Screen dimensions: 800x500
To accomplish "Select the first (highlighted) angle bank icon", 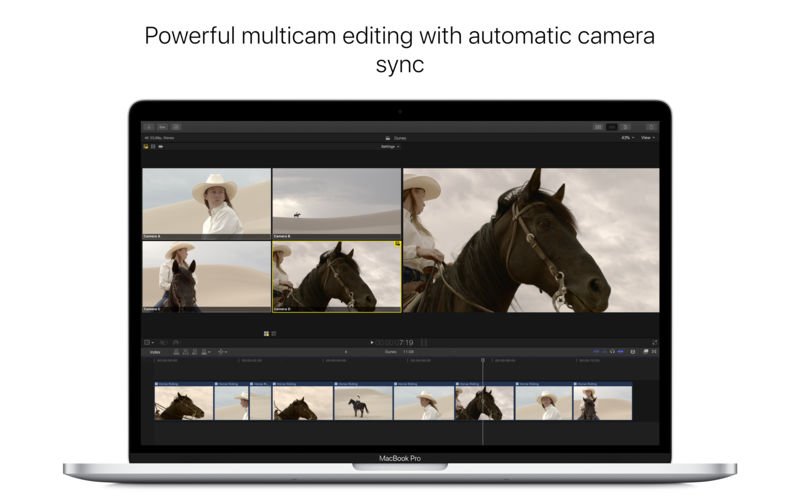I will (x=266, y=334).
